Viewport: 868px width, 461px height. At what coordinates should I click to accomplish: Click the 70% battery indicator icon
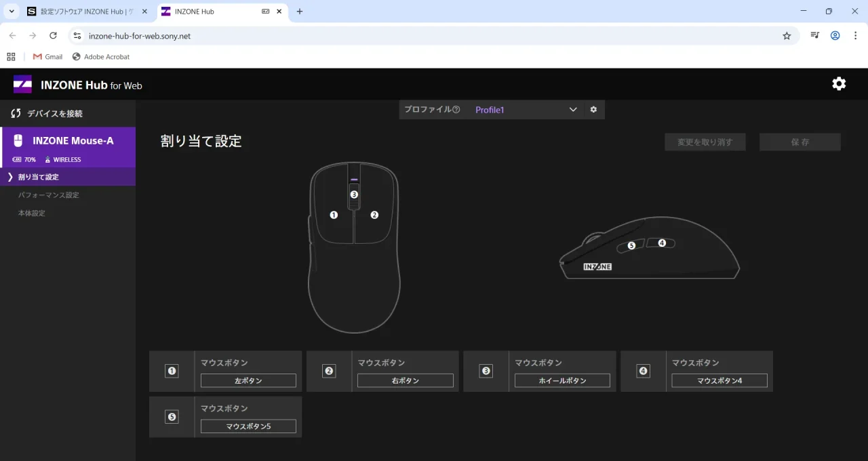17,160
